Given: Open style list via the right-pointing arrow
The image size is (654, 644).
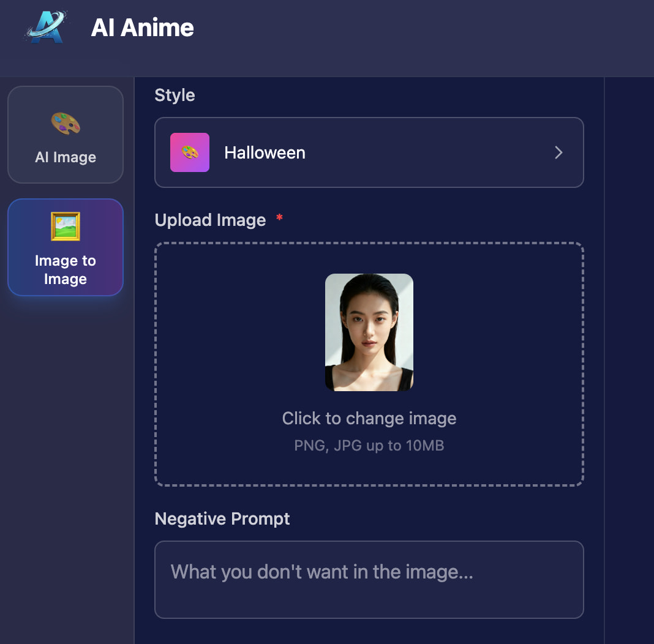Looking at the screenshot, I should pos(558,152).
